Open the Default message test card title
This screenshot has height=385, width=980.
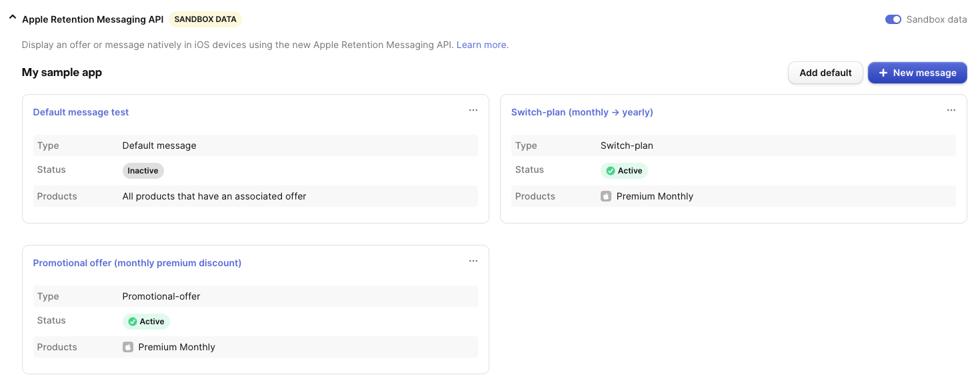point(81,112)
